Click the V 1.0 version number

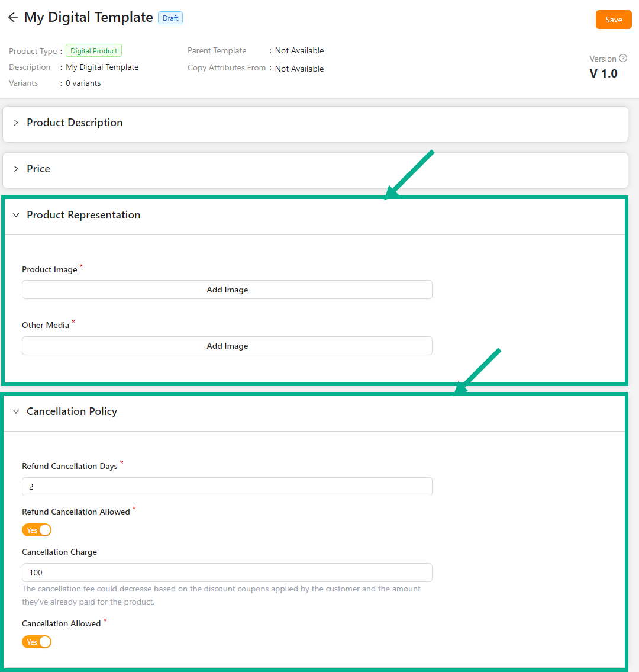coord(603,74)
